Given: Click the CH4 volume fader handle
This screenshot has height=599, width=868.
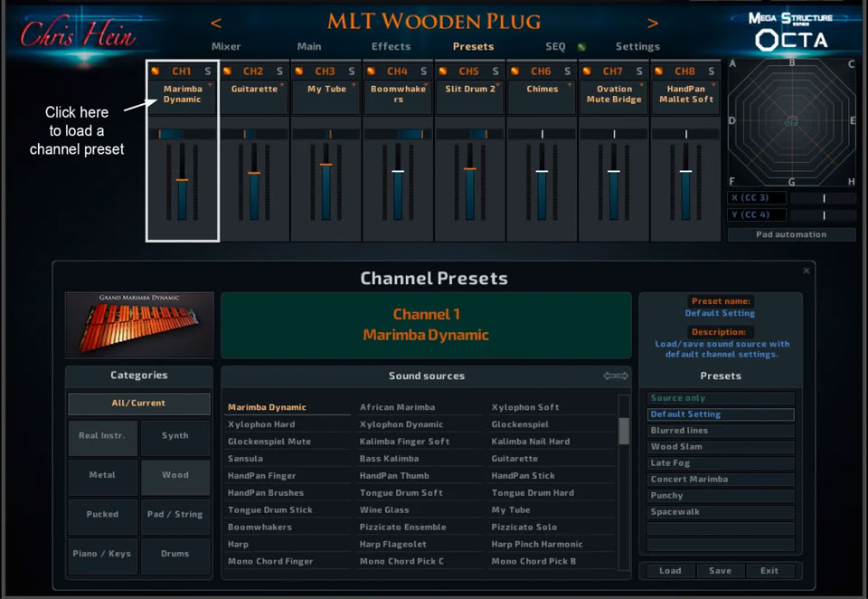Looking at the screenshot, I should point(398,171).
